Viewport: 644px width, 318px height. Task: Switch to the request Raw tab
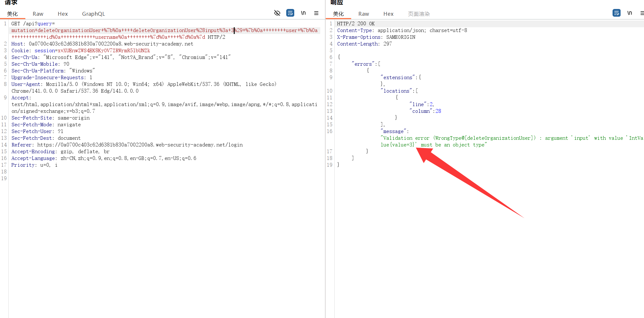38,14
